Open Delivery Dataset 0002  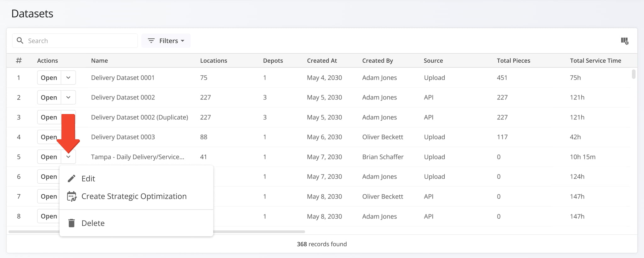click(49, 97)
